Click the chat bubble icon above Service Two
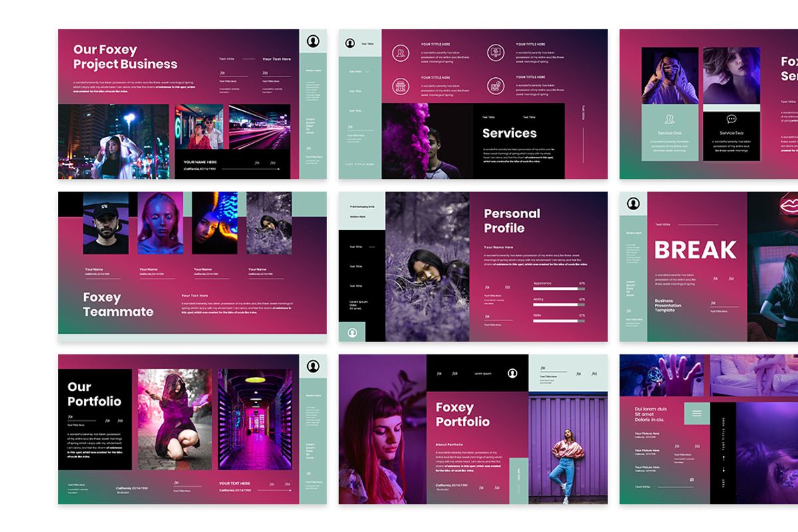Viewport: 798px width, 532px height. click(x=731, y=119)
